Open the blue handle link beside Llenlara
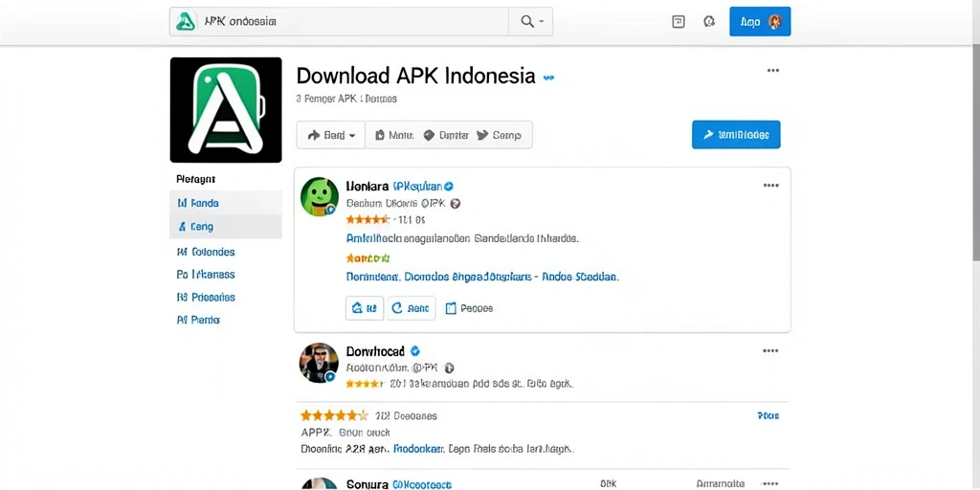This screenshot has height=490, width=980. [417, 187]
